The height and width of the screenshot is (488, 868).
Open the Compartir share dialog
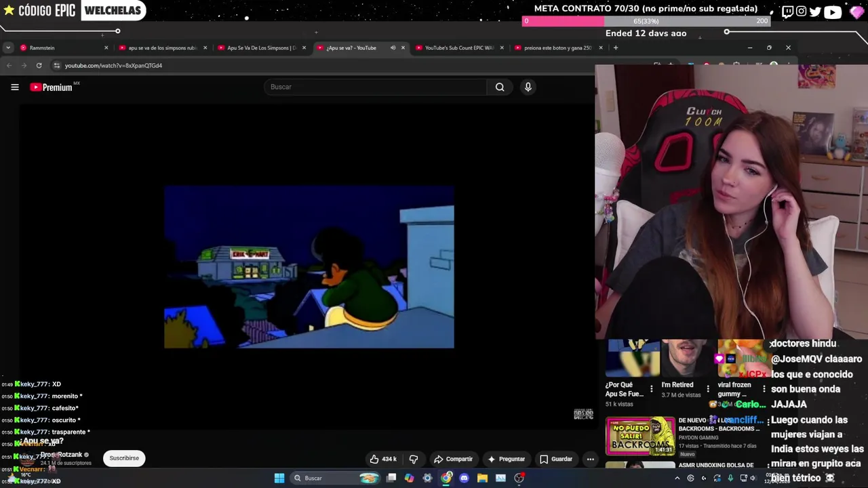(x=453, y=459)
